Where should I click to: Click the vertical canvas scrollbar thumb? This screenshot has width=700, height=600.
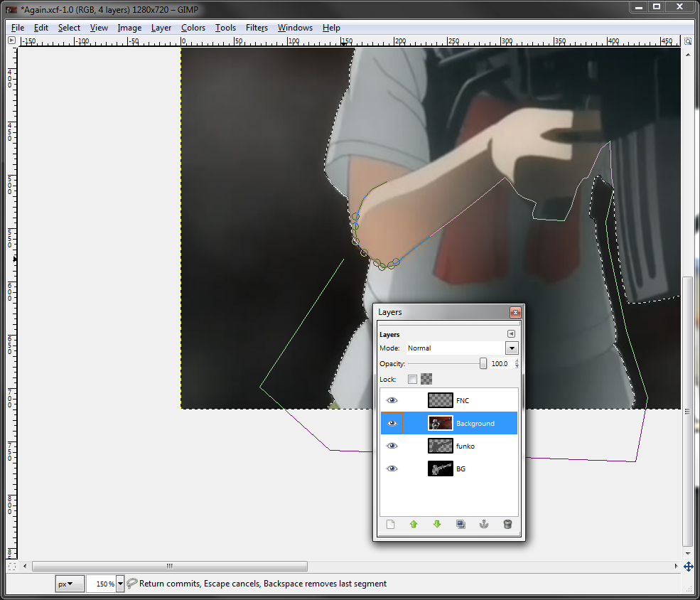688,411
